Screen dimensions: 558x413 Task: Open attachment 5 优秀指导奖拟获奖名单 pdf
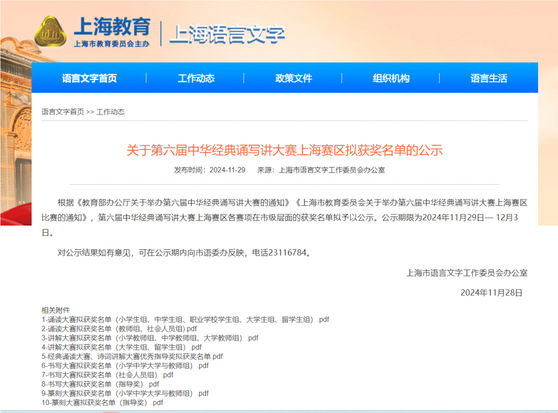tap(132, 356)
